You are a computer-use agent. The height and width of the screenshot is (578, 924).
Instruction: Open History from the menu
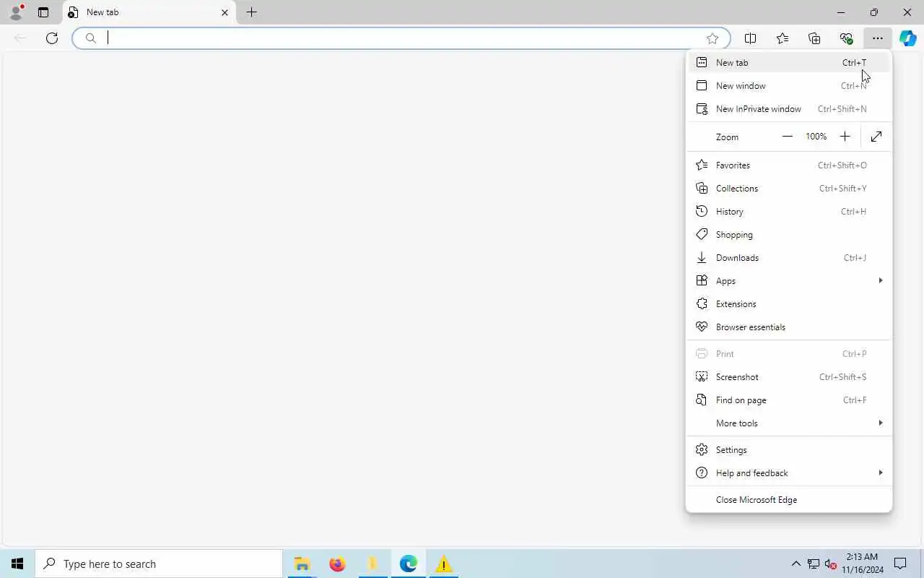click(x=789, y=212)
